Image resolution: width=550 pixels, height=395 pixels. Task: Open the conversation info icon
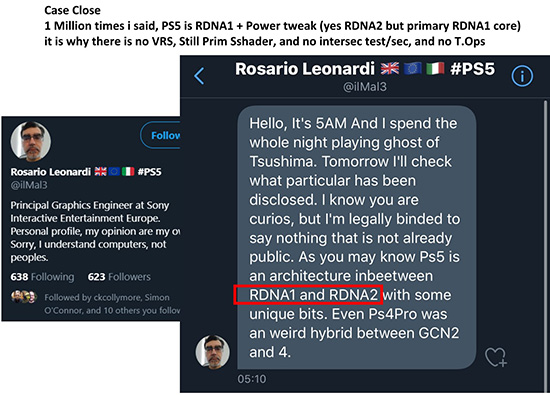(522, 76)
